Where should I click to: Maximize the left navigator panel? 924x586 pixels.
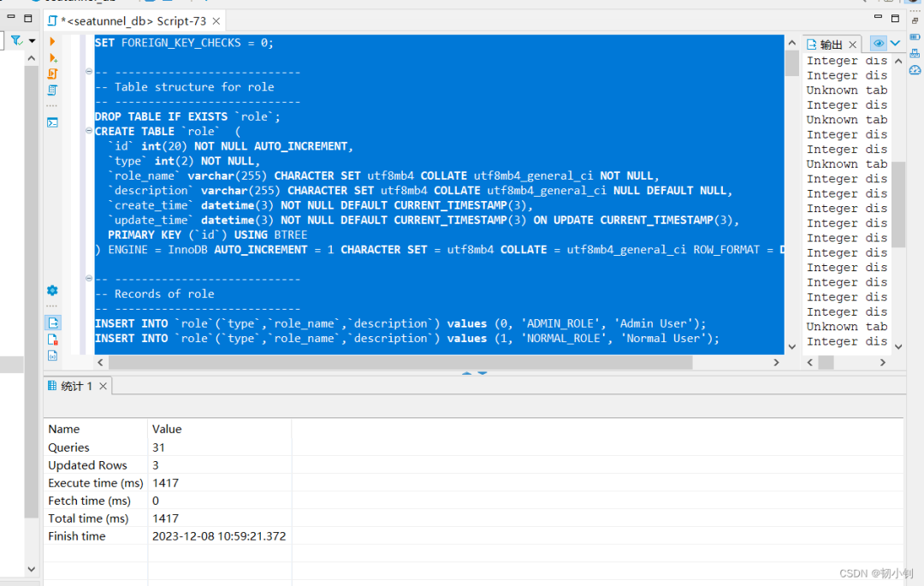(27, 18)
